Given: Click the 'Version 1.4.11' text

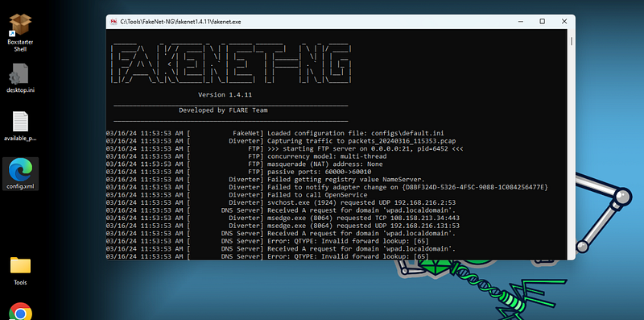Looking at the screenshot, I should click(225, 94).
